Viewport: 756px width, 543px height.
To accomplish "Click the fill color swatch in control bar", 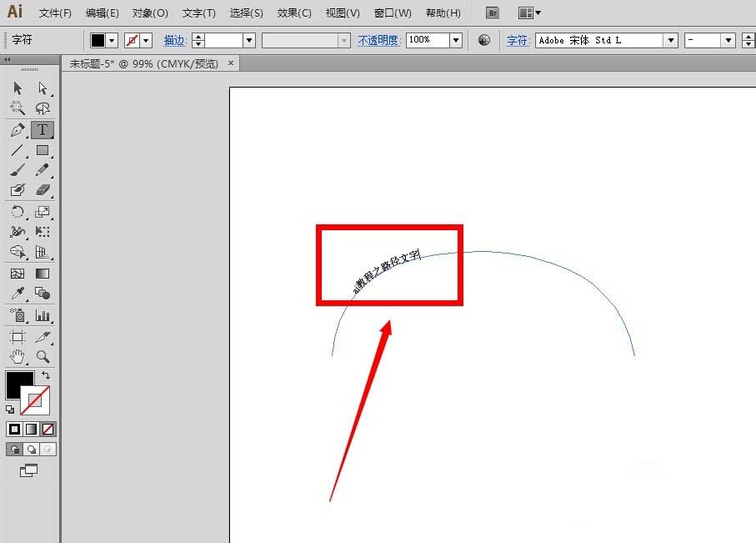I will pyautogui.click(x=98, y=41).
